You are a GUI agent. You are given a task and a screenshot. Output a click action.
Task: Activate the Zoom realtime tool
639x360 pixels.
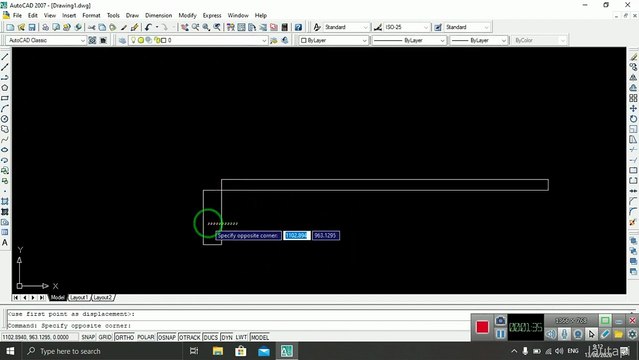coord(196,27)
